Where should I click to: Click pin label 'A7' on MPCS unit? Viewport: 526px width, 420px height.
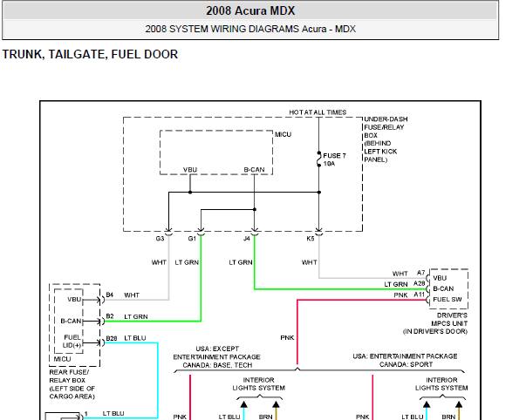pos(420,273)
